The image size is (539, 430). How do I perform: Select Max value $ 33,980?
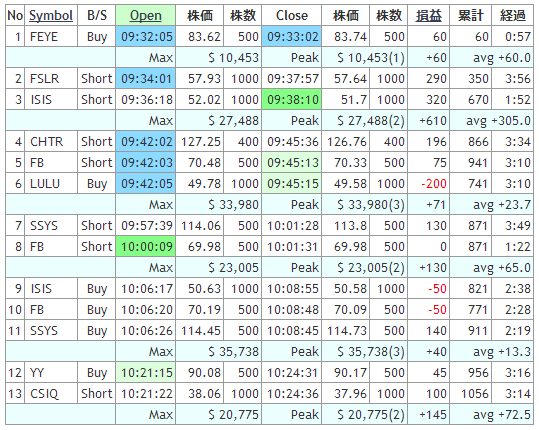233,205
